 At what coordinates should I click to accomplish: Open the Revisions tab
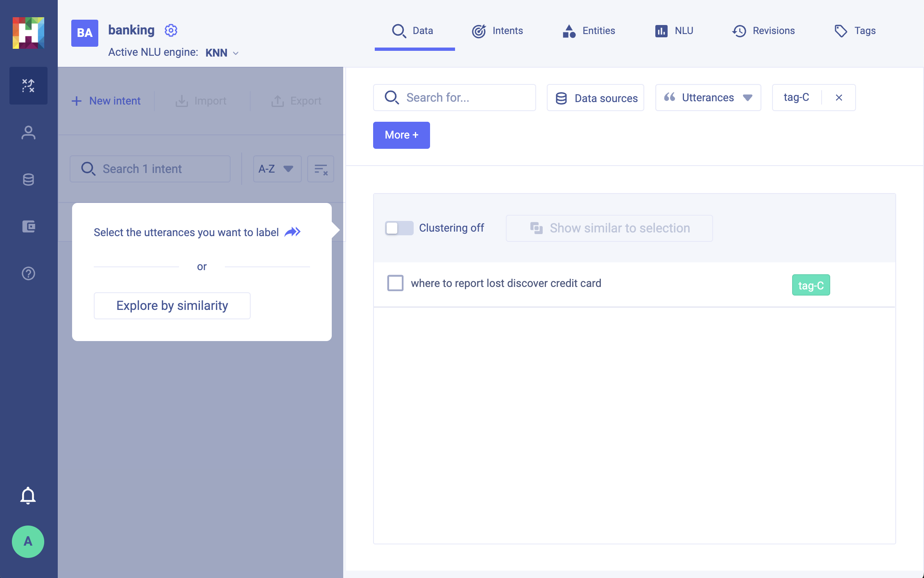(x=763, y=31)
